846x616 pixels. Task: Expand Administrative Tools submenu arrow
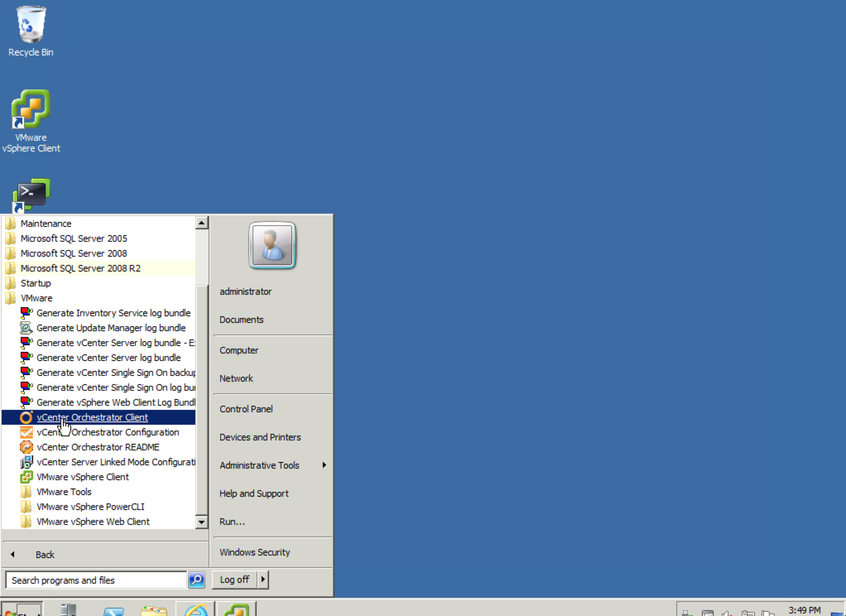click(324, 465)
